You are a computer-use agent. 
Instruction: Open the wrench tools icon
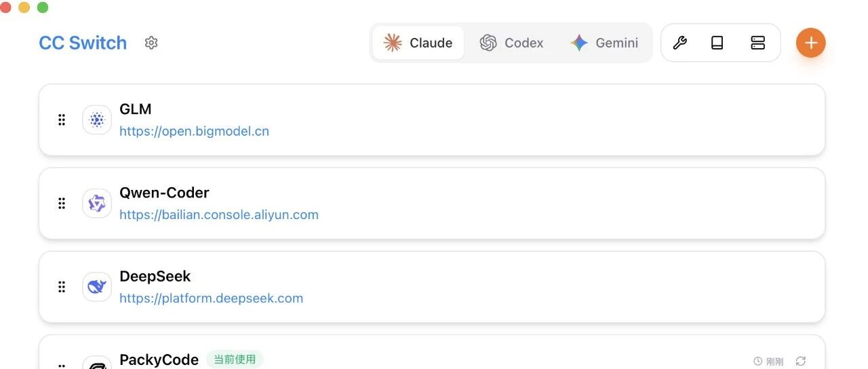pos(679,43)
